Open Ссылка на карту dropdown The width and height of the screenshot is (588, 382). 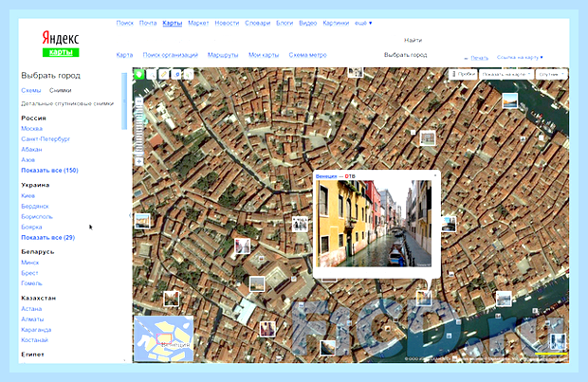click(520, 58)
